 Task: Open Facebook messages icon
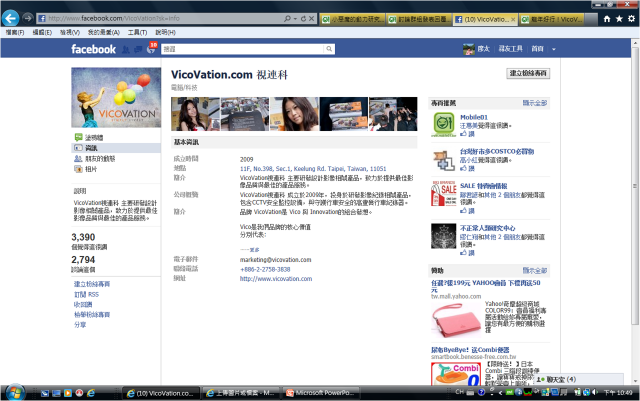click(x=138, y=49)
